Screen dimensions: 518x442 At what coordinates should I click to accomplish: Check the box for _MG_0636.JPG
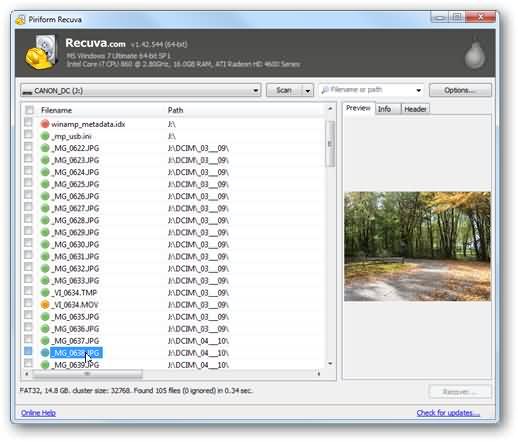point(28,327)
